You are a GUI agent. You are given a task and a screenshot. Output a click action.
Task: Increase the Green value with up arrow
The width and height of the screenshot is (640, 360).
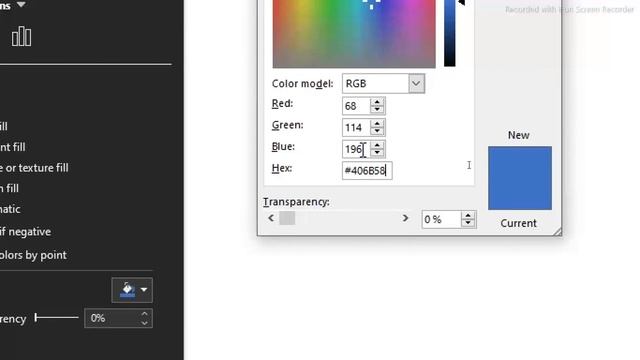click(378, 124)
